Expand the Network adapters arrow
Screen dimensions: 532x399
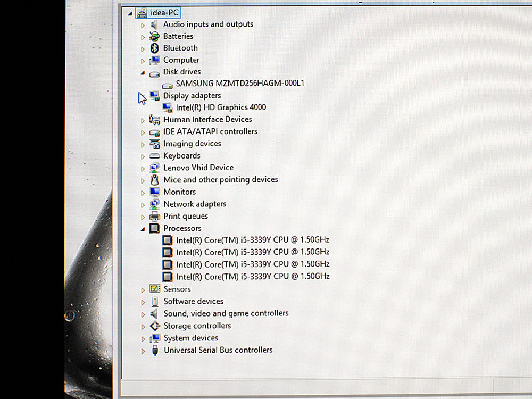coord(143,205)
